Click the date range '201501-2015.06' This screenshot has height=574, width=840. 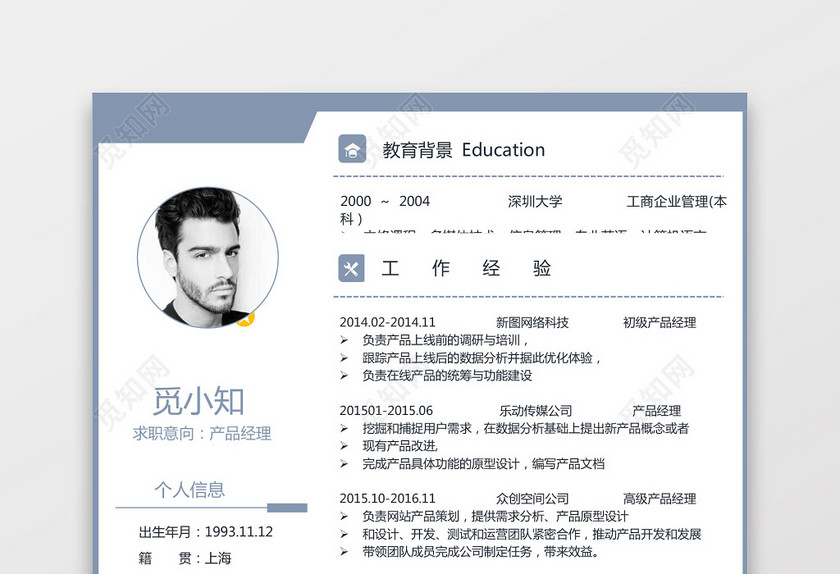pyautogui.click(x=386, y=411)
